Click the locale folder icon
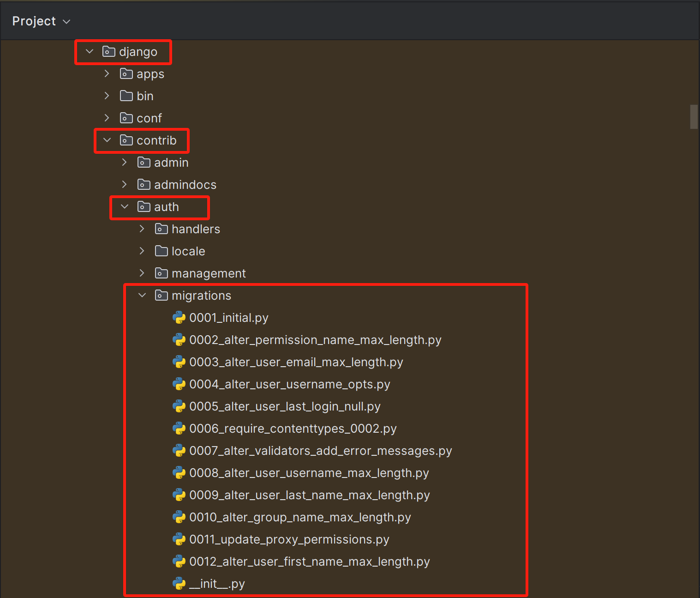The width and height of the screenshot is (700, 598). pyautogui.click(x=162, y=251)
